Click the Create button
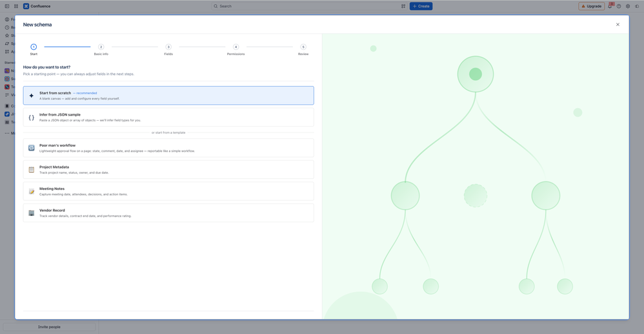The height and width of the screenshot is (334, 644). coord(421,6)
